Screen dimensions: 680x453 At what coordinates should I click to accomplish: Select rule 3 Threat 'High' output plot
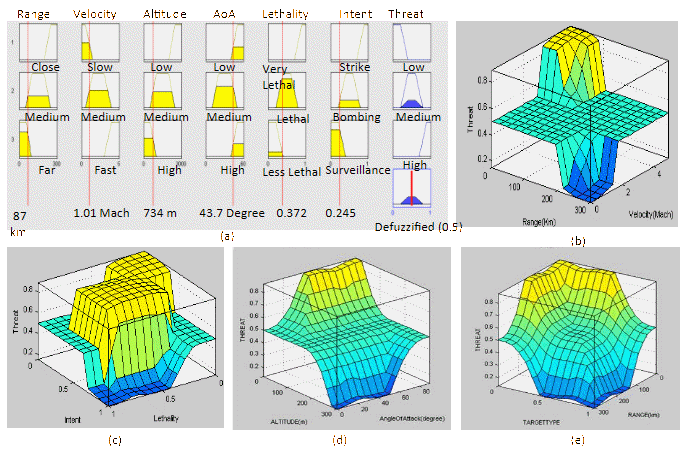point(412,139)
